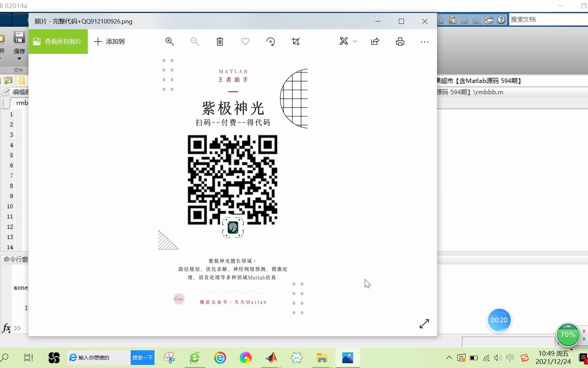Click the MATLAB redo arrow icon
The image size is (588, 368).
click(477, 20)
